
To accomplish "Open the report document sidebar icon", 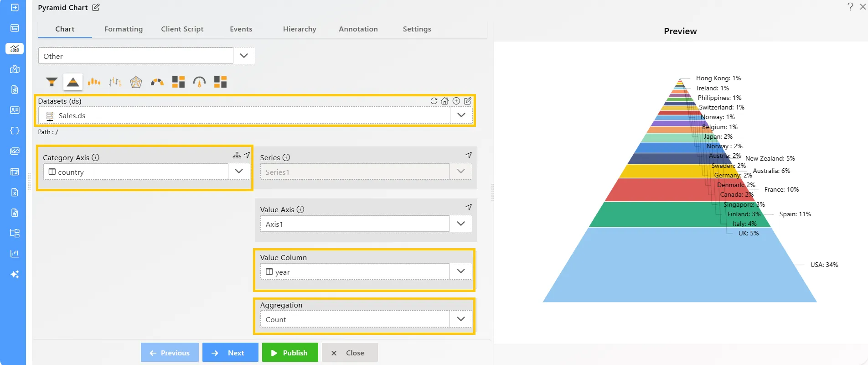I will click(x=15, y=89).
